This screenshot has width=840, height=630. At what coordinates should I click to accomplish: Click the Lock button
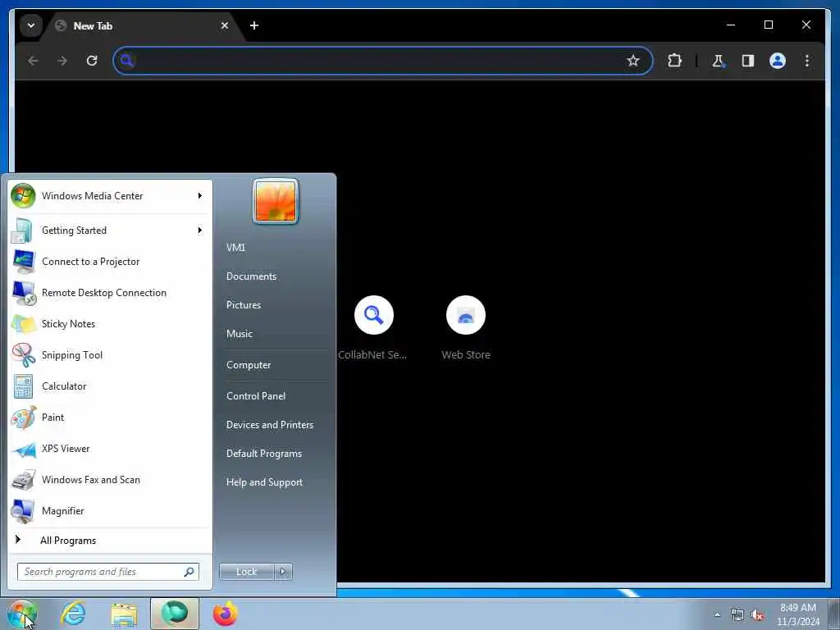(x=246, y=572)
